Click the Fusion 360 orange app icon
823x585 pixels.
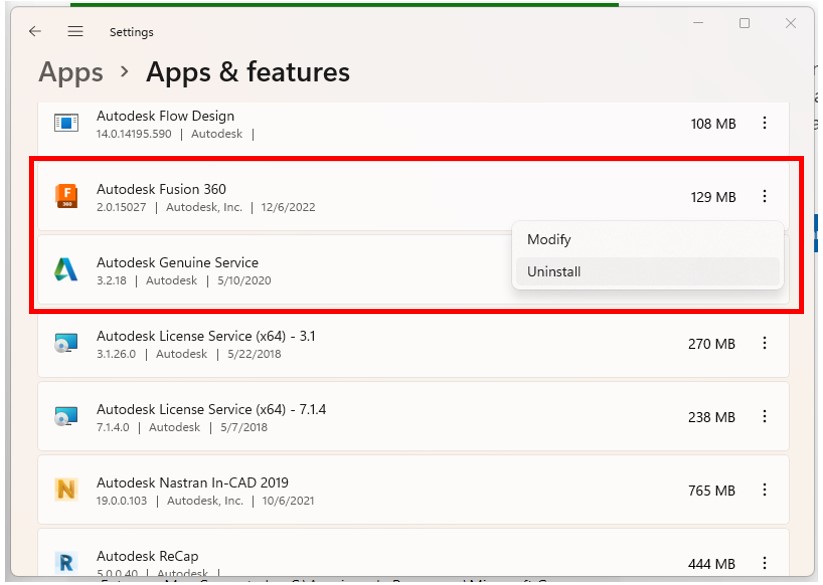tap(67, 196)
